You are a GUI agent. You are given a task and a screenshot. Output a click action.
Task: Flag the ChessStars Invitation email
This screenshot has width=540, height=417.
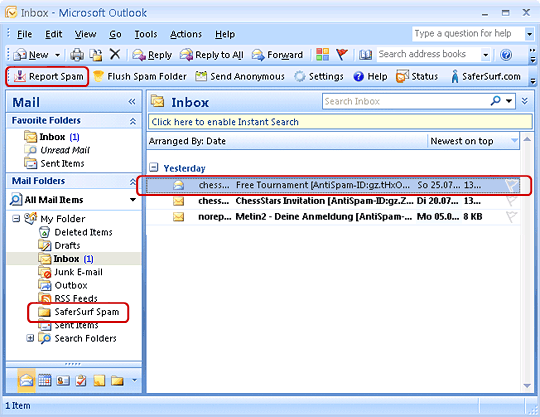(511, 200)
